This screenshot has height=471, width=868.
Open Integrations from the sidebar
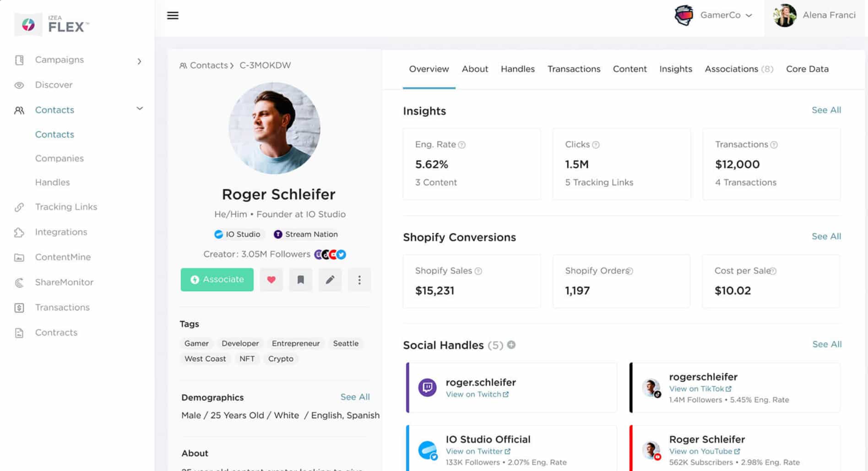61,232
